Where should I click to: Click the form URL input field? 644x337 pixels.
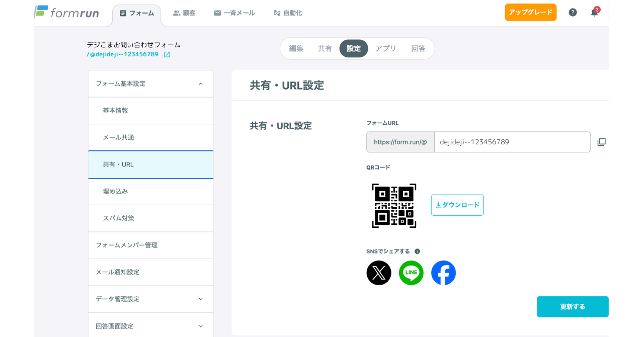[512, 142]
